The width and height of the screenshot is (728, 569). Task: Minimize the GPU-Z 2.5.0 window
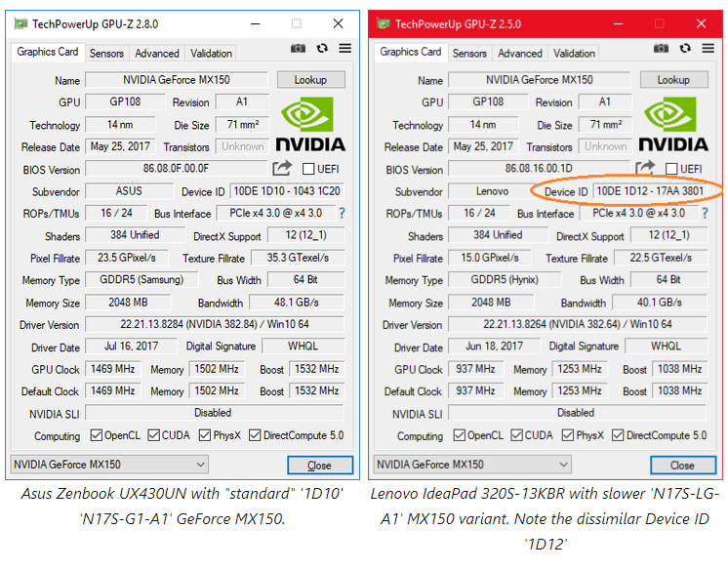(x=619, y=23)
